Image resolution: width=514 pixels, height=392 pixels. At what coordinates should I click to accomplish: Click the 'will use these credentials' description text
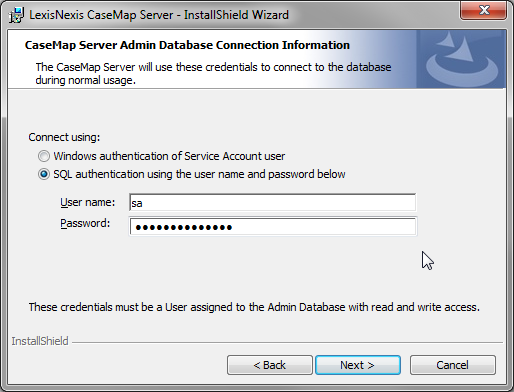(x=213, y=74)
